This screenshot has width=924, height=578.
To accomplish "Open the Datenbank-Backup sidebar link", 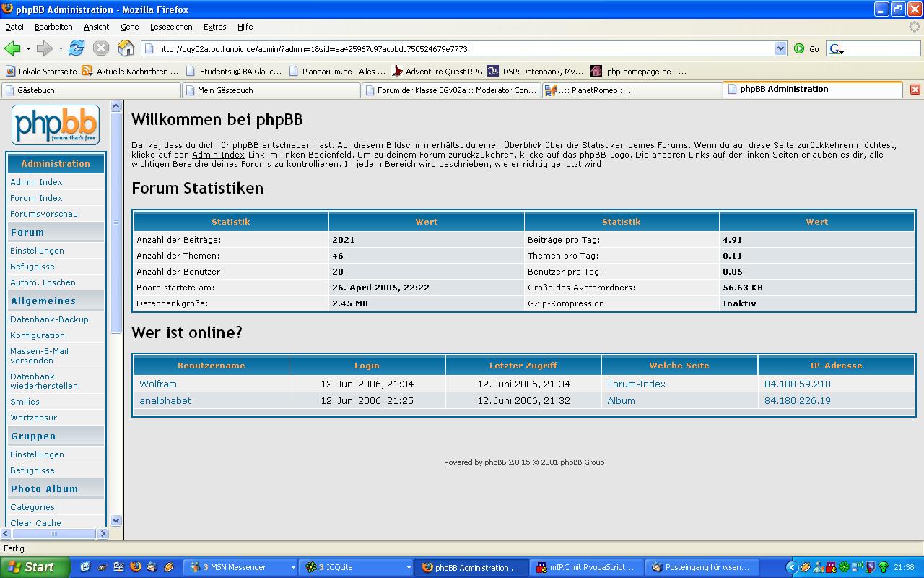I will (49, 319).
